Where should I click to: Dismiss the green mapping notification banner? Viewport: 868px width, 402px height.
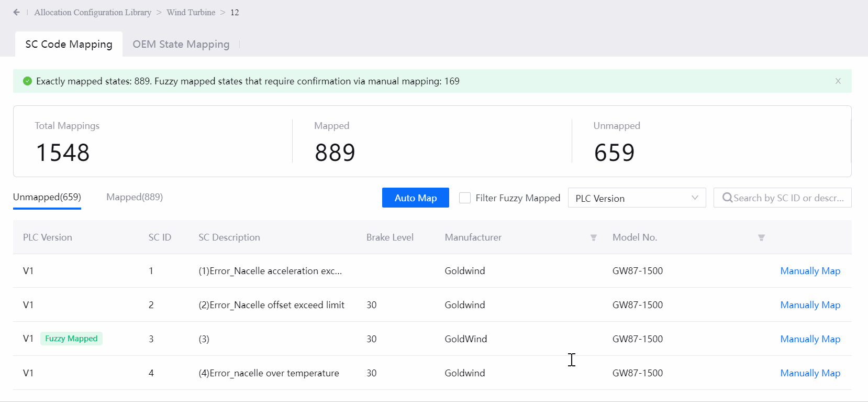[x=838, y=81]
